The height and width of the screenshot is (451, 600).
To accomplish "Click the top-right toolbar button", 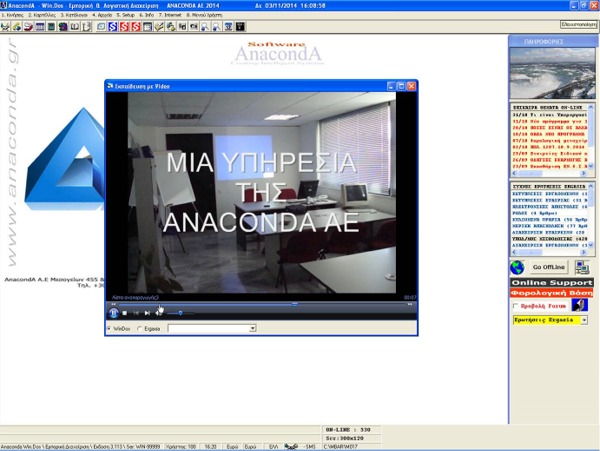I will [x=578, y=24].
